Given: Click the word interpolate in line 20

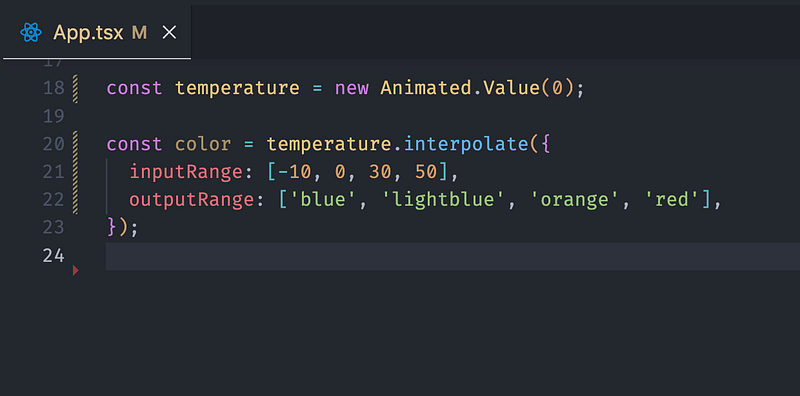Looking at the screenshot, I should (x=466, y=144).
